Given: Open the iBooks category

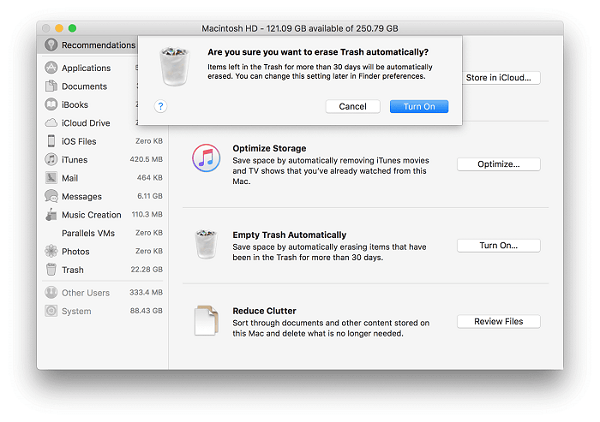Looking at the screenshot, I should [75, 105].
